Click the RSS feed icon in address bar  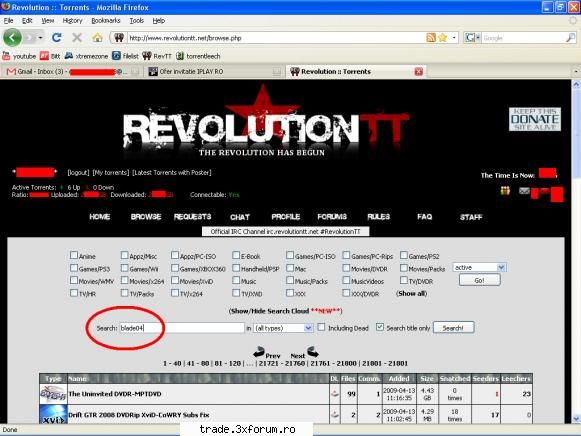[431, 37]
